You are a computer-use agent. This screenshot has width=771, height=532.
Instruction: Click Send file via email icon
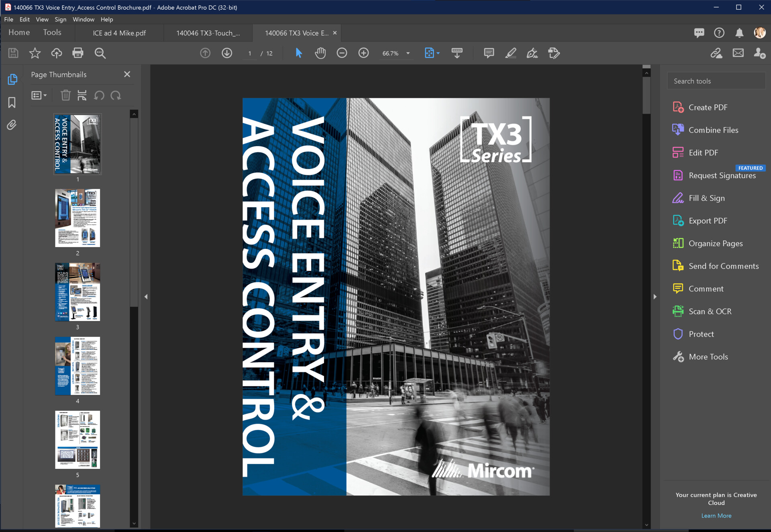738,53
